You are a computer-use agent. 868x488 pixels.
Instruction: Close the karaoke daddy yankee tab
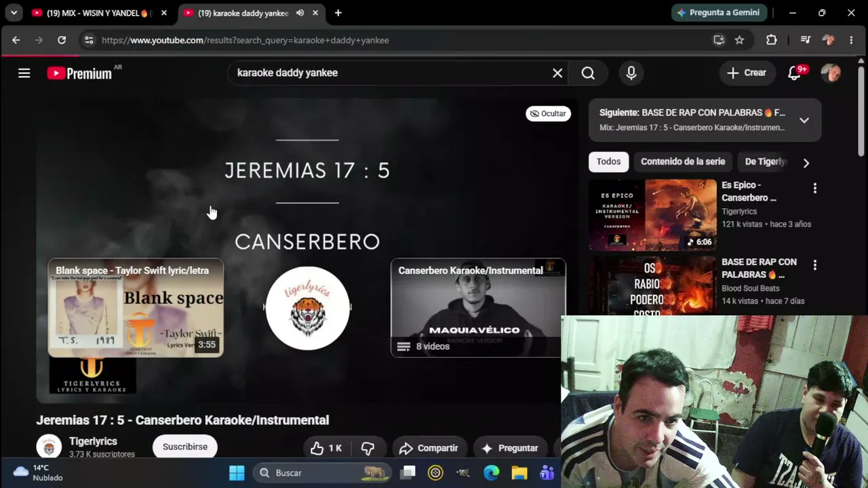coord(315,13)
